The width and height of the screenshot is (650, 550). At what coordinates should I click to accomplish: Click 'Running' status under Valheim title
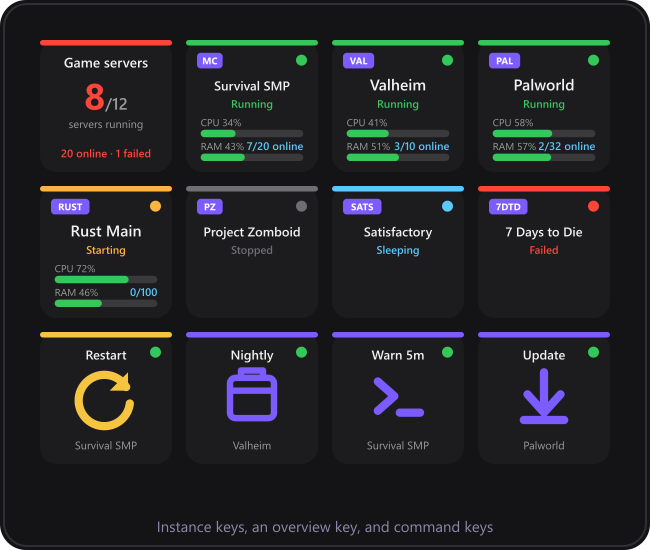398,104
